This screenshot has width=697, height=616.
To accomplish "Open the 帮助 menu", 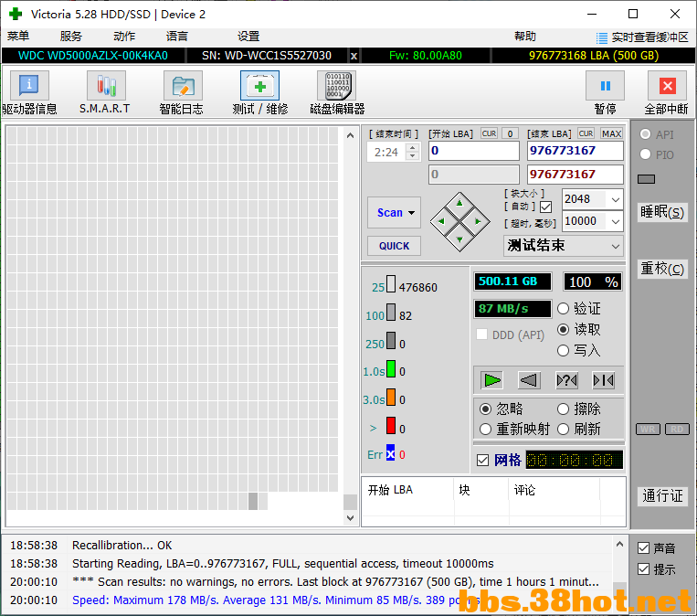I will coord(525,37).
